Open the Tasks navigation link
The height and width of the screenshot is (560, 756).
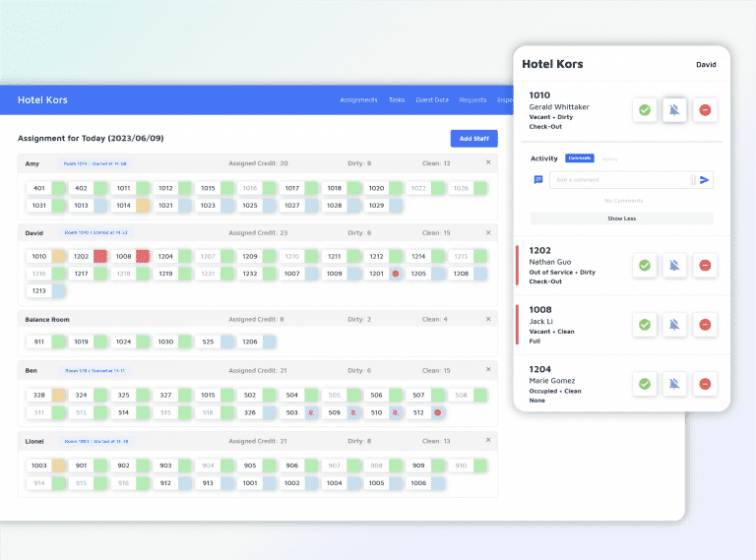click(x=397, y=100)
